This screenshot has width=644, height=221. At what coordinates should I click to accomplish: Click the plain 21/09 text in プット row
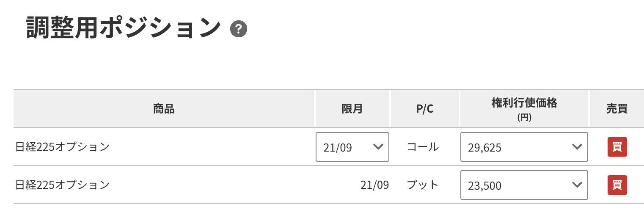[374, 185]
